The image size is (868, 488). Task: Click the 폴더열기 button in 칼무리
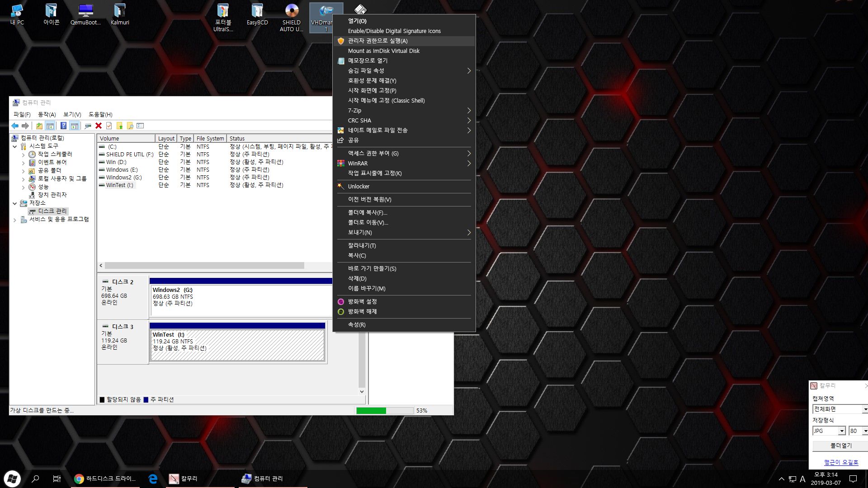click(x=840, y=446)
